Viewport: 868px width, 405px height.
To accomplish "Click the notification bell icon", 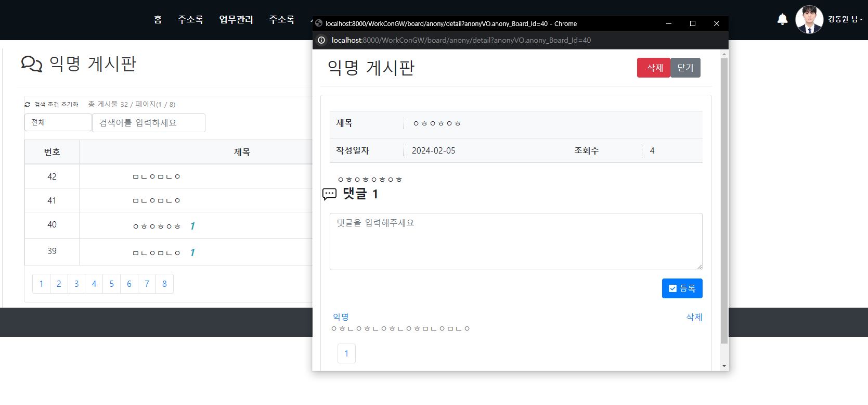I will point(782,20).
